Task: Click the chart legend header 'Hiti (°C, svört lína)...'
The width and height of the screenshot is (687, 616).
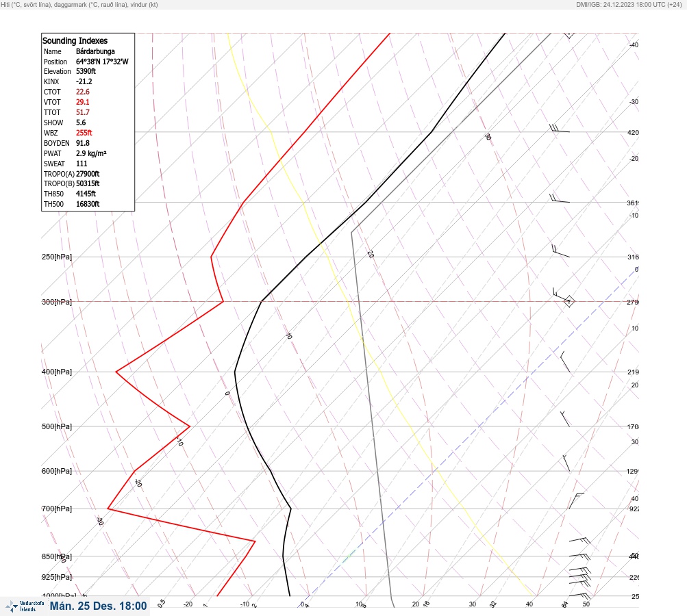Action: (79, 4)
